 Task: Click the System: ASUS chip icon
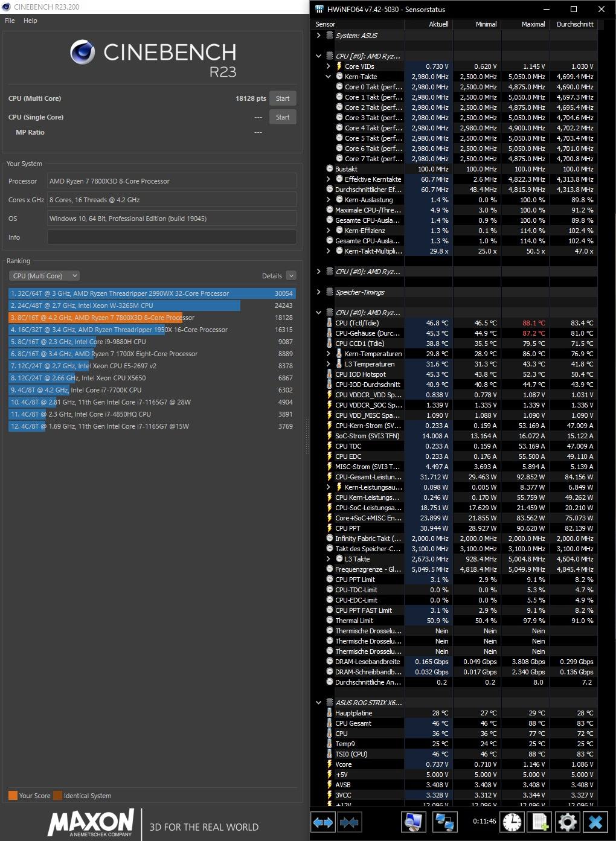330,36
